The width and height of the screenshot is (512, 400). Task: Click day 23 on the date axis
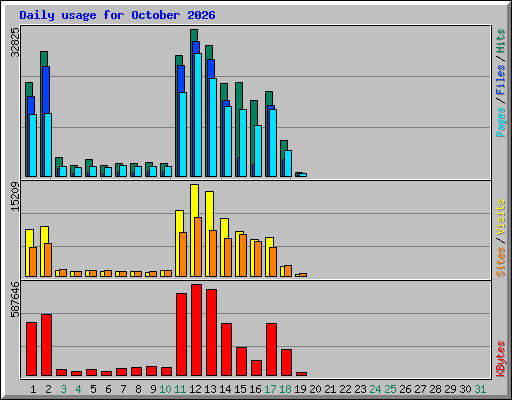360,389
